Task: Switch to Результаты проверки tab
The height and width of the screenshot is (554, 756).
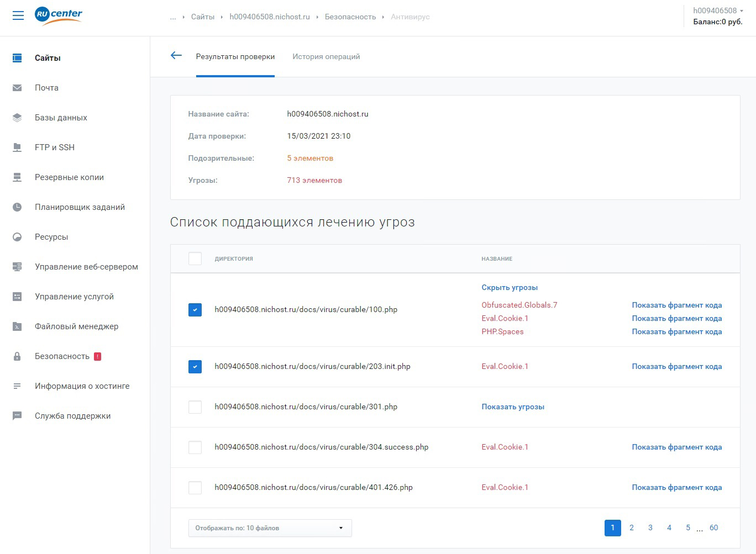Action: tap(235, 56)
